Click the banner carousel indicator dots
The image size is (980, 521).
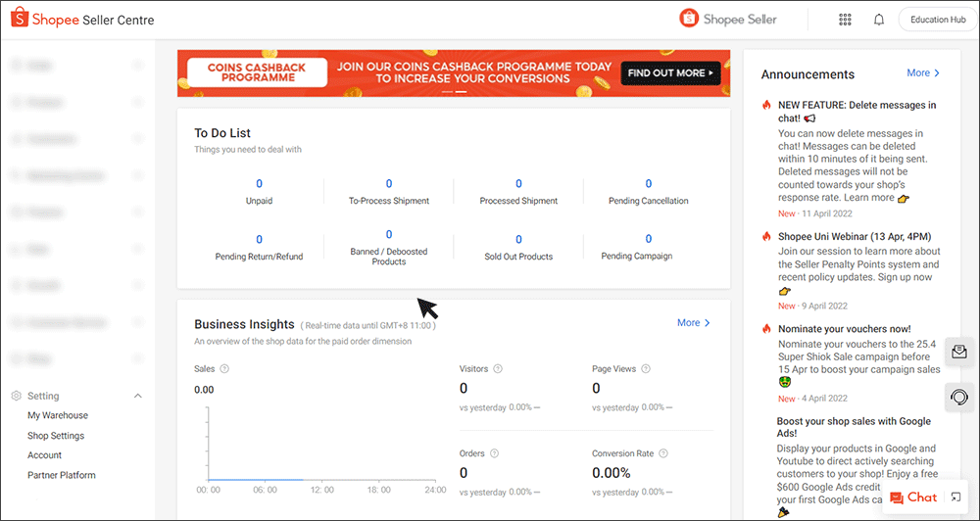(455, 92)
